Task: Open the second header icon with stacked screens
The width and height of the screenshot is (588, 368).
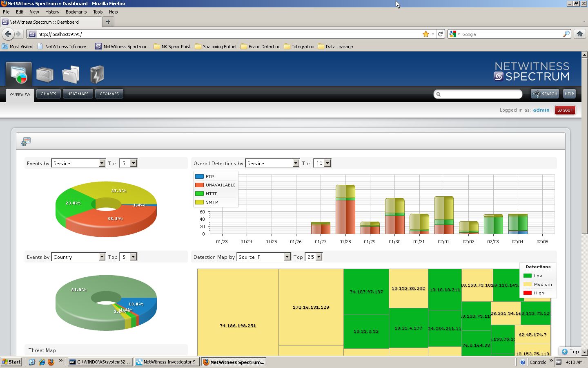Action: (x=45, y=75)
